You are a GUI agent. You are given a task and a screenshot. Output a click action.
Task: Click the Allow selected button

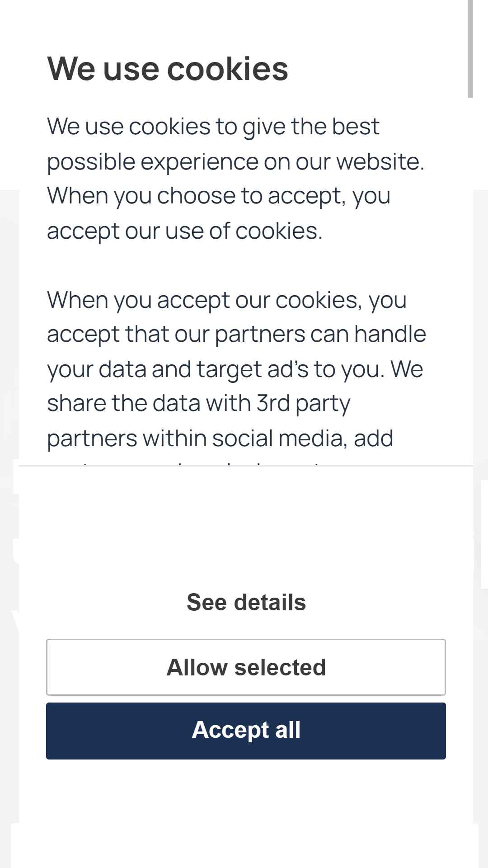tap(246, 667)
